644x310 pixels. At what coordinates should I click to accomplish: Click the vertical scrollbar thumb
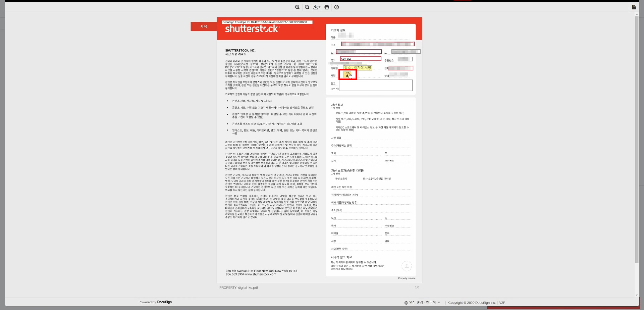pos(637,140)
